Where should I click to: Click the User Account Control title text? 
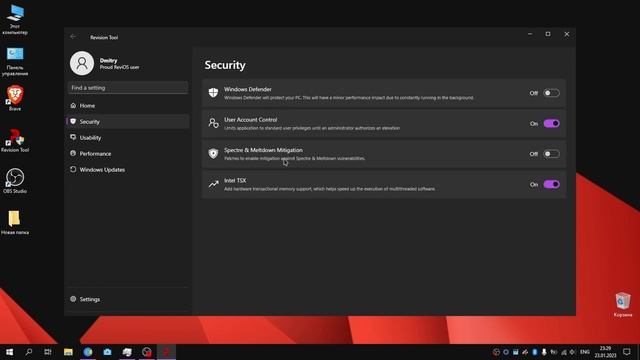(251, 120)
